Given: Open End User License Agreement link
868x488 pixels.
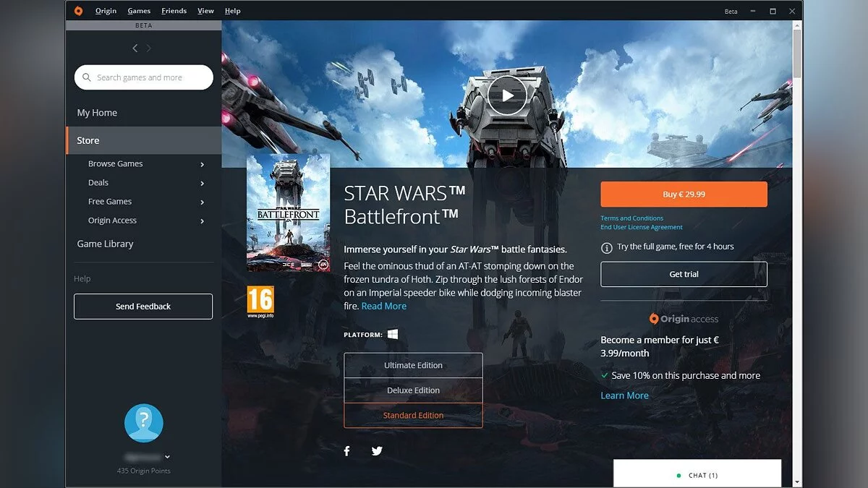Looking at the screenshot, I should pos(642,227).
